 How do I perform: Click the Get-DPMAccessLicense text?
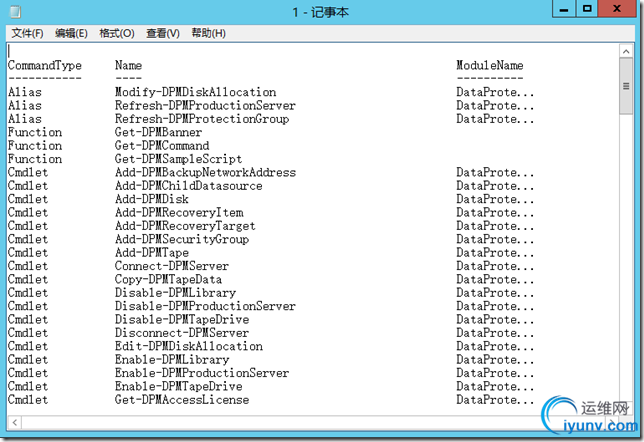(x=182, y=400)
